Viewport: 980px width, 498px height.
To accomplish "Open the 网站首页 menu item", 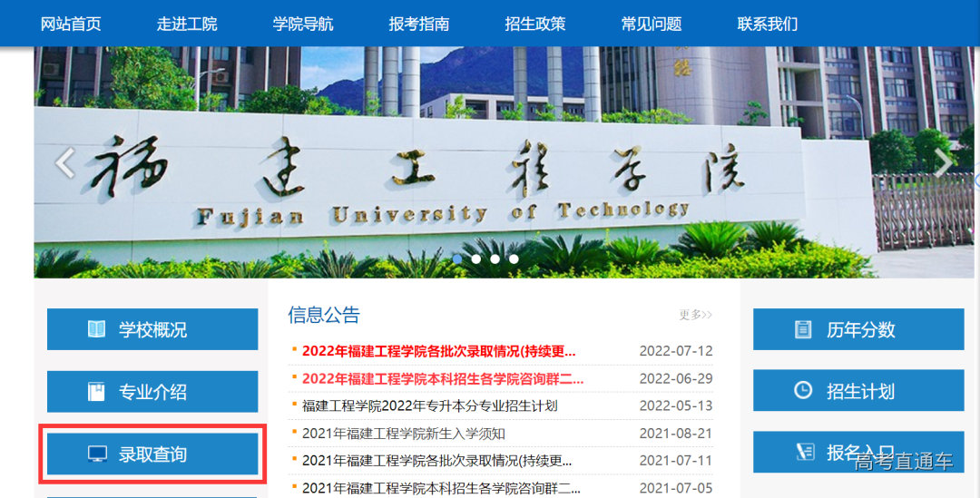I will click(71, 24).
